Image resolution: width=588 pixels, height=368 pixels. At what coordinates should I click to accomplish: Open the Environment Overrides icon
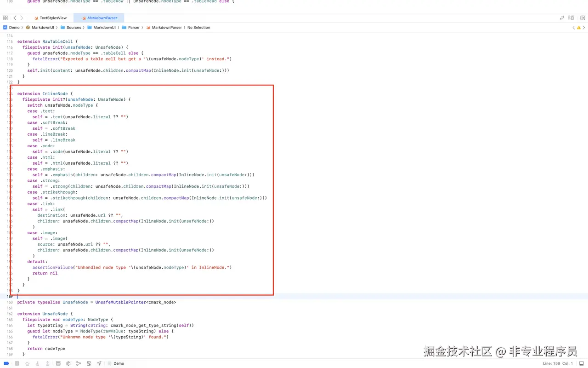89,363
